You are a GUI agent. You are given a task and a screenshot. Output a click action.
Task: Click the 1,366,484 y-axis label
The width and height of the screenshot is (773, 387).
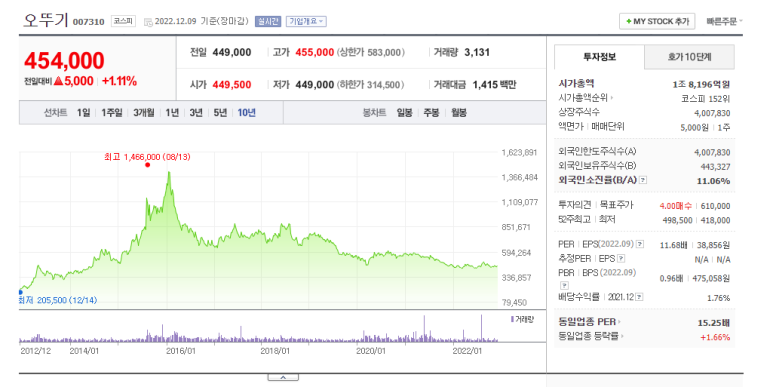click(x=520, y=177)
